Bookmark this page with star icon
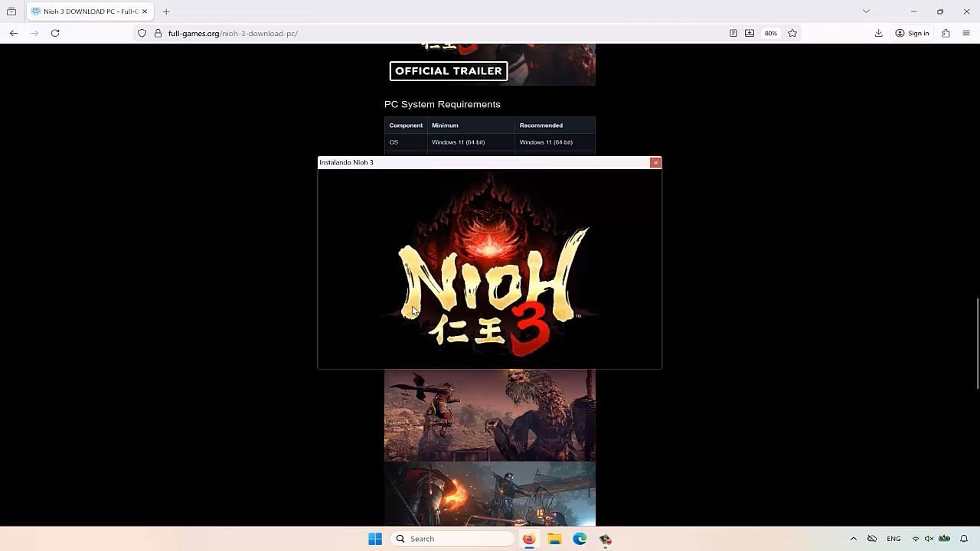The height and width of the screenshot is (551, 980). pyautogui.click(x=792, y=33)
